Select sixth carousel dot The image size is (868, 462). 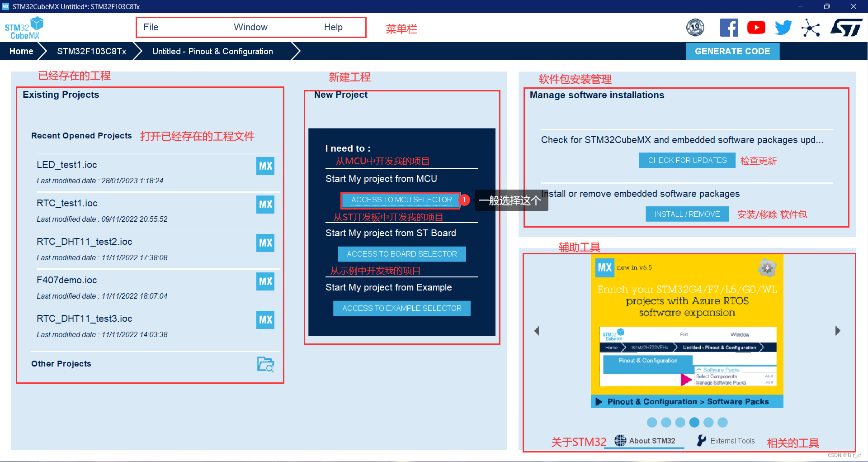(722, 422)
